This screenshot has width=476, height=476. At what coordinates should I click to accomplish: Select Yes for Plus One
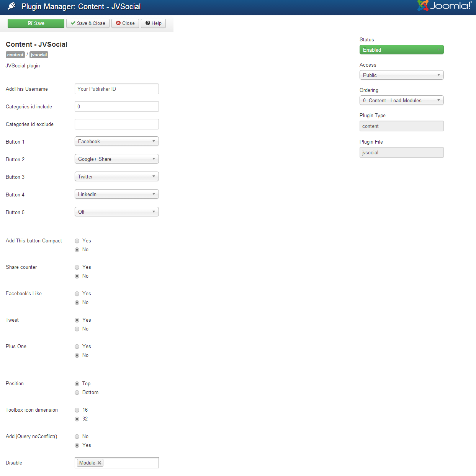click(77, 347)
